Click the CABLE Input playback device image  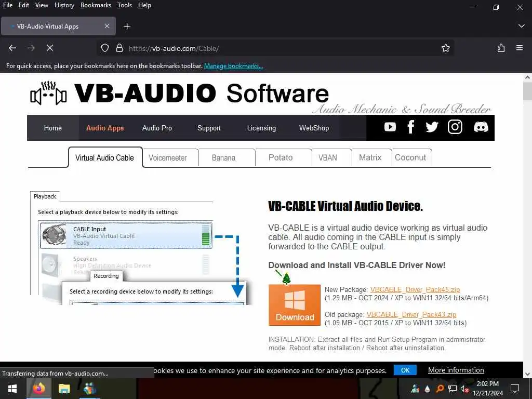(54, 235)
